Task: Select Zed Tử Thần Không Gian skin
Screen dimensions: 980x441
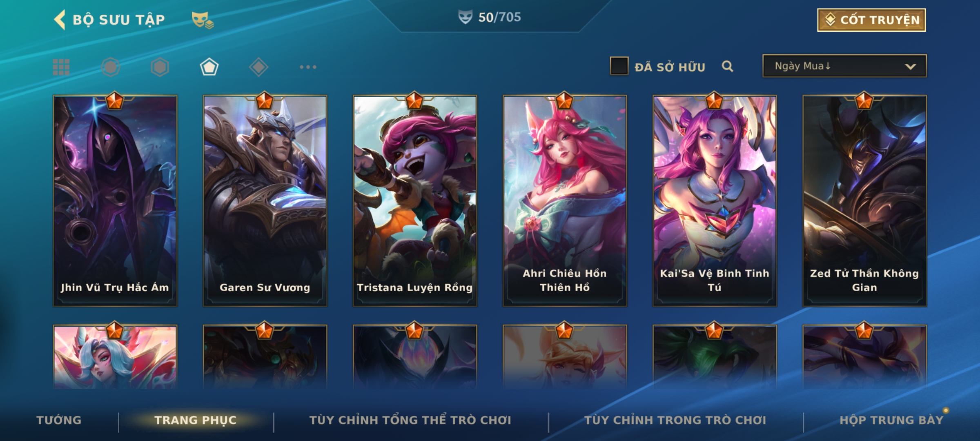Action: coord(864,201)
